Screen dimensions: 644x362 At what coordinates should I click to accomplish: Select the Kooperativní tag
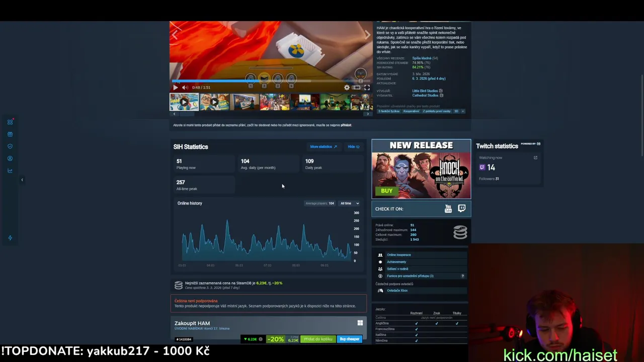click(411, 111)
